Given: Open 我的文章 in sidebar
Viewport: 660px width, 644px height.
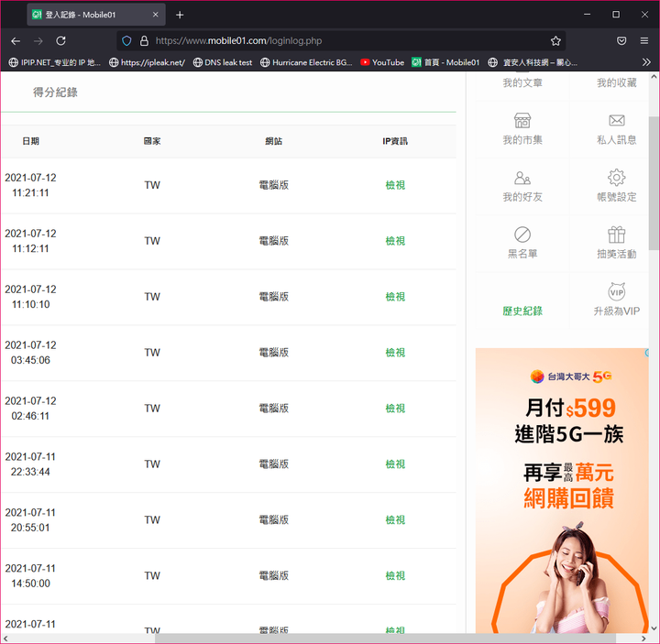Looking at the screenshot, I should coord(522,82).
